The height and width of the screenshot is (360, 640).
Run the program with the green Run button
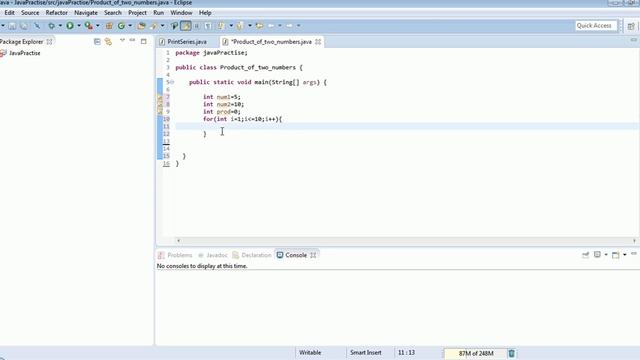[x=70, y=26]
